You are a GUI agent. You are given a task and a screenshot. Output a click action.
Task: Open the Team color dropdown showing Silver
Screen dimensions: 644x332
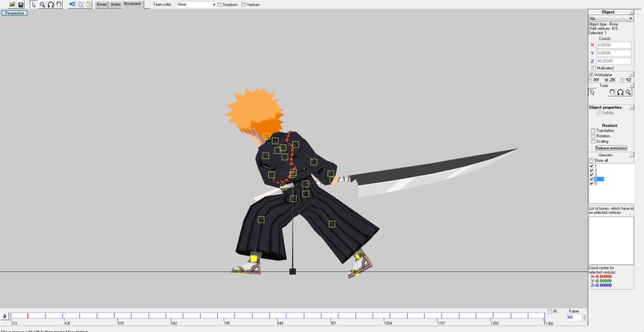(x=196, y=5)
